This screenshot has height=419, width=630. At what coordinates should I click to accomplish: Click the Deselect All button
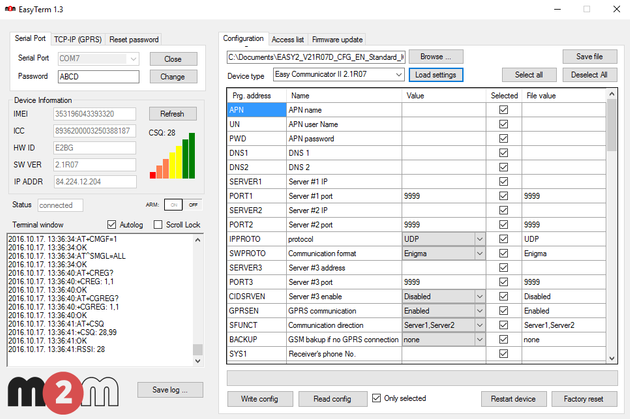[589, 75]
